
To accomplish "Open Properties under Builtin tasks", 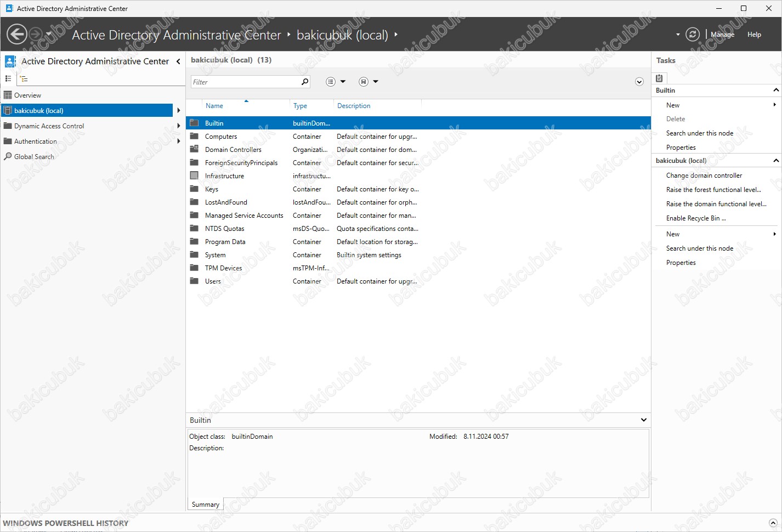I will 681,148.
